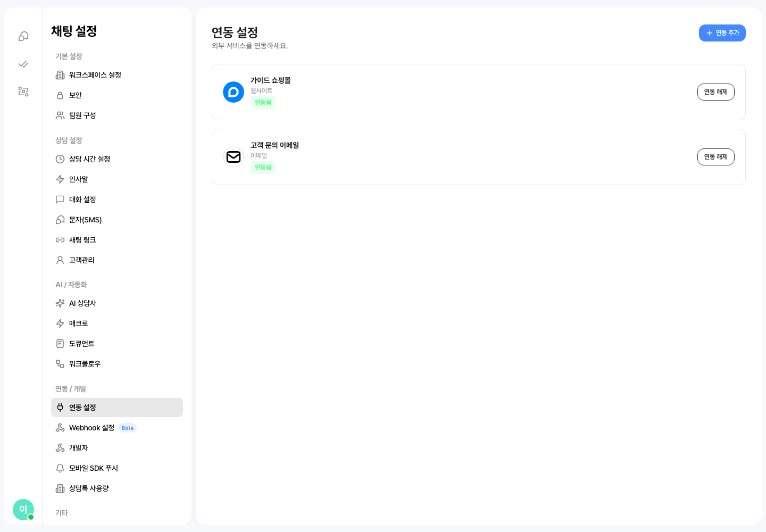Click the link icon beside 채팅 링크
The height and width of the screenshot is (532, 766).
click(x=60, y=240)
